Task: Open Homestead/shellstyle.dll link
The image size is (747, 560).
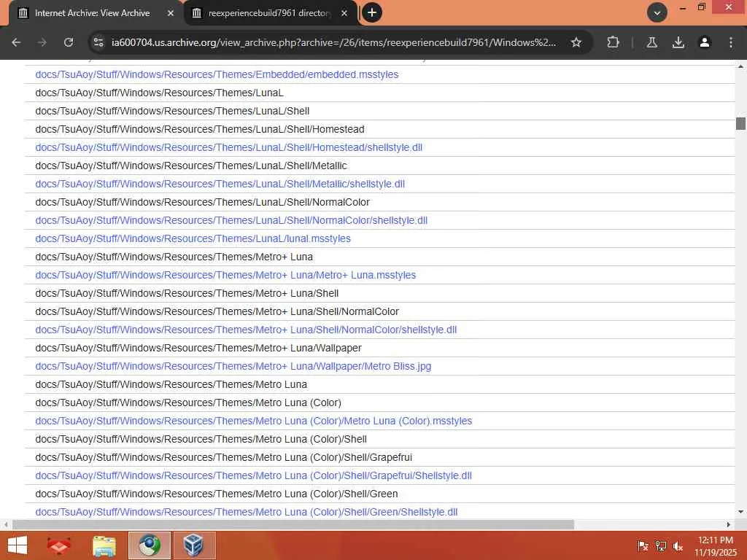Action: [x=228, y=147]
